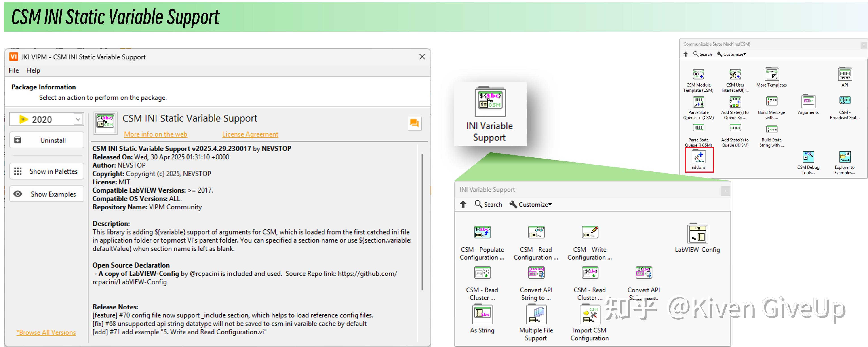Click the Browse All Versions link

46,332
